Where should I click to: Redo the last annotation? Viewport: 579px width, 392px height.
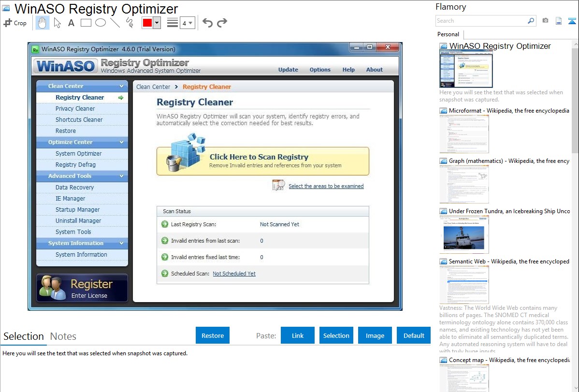tap(222, 23)
